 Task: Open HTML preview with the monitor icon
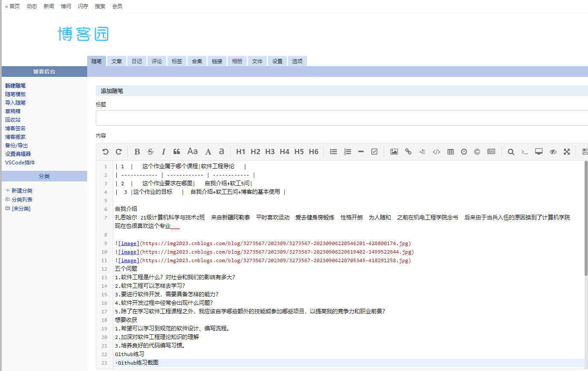click(x=539, y=152)
